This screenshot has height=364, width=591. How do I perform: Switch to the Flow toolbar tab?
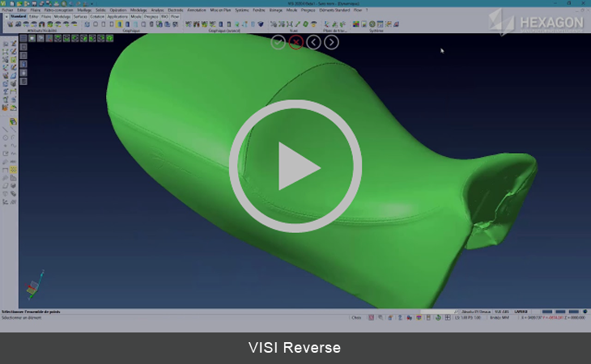pyautogui.click(x=175, y=16)
